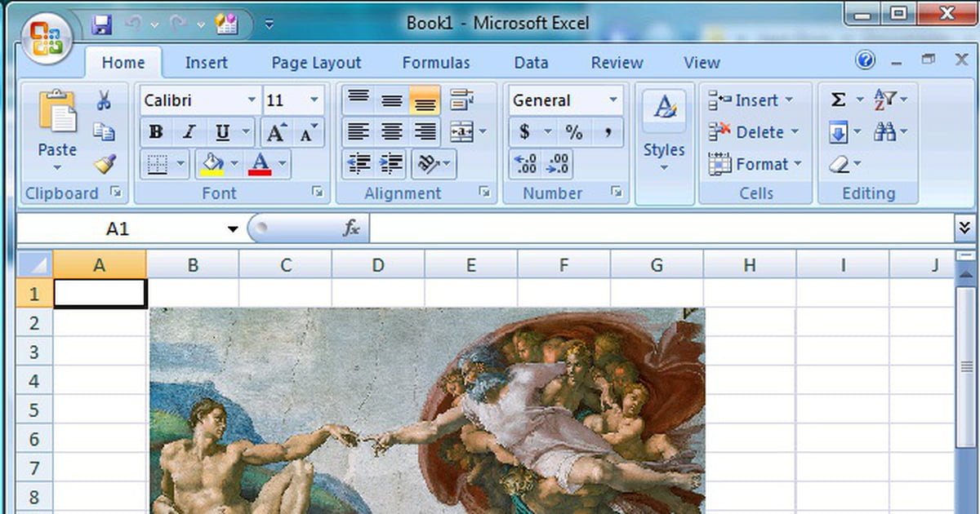
Task: Increase indent in Alignment group
Action: click(392, 164)
